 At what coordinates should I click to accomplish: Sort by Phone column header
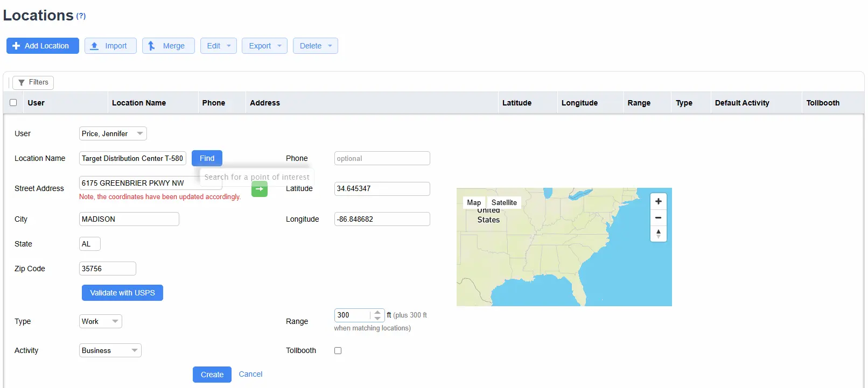pos(214,103)
